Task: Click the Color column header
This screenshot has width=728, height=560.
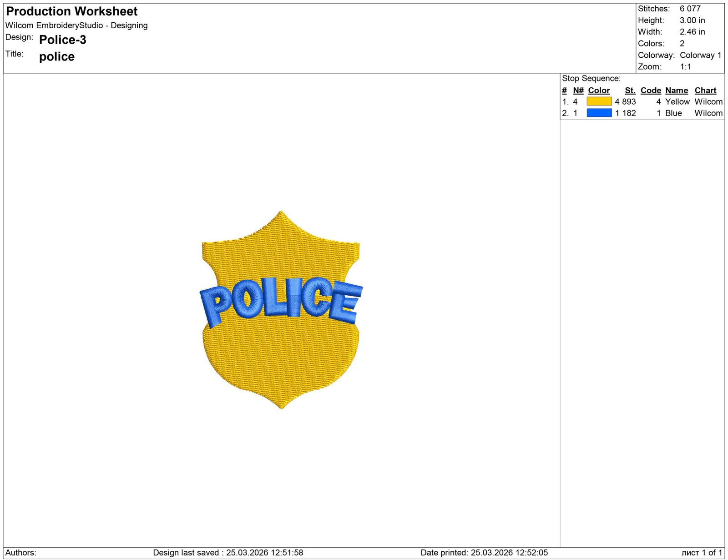Action: pyautogui.click(x=598, y=91)
